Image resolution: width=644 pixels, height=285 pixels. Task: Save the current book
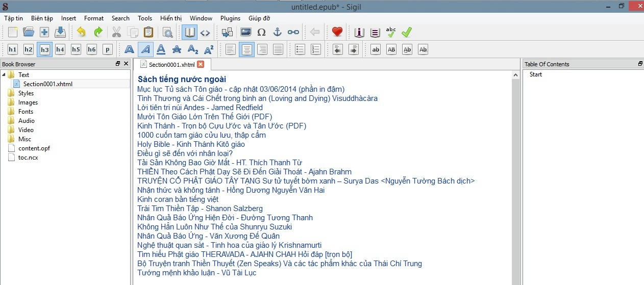tap(60, 32)
